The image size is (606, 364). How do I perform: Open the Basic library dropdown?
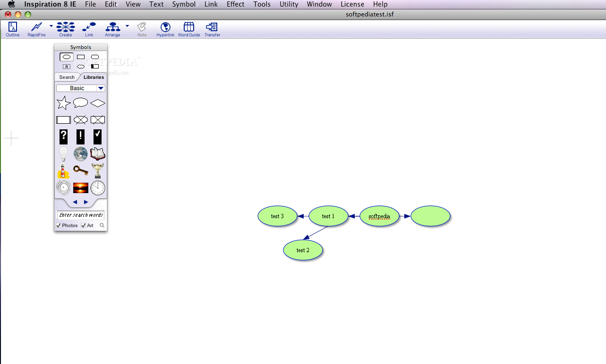pos(100,88)
